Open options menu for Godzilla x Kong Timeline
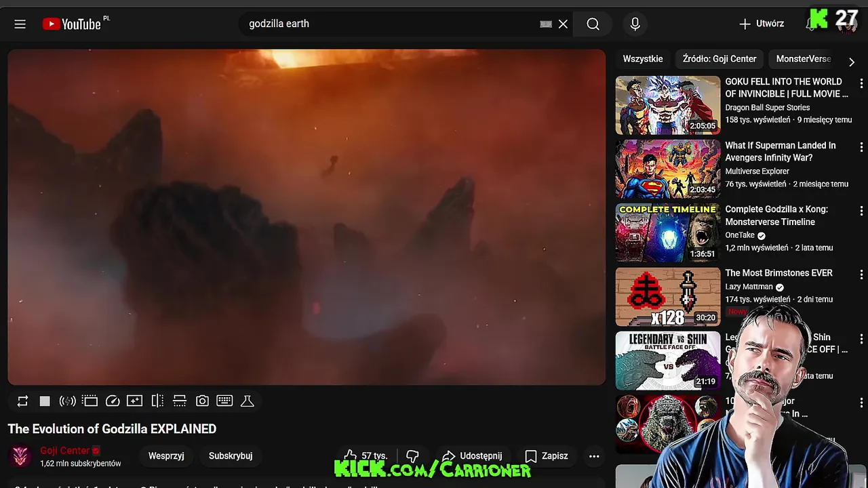868x488 pixels. tap(861, 211)
